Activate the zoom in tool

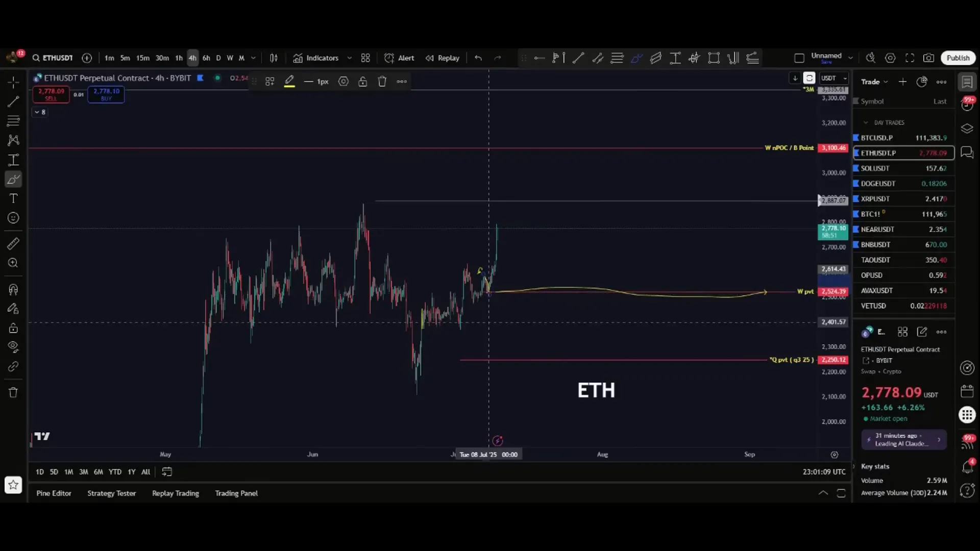13,263
